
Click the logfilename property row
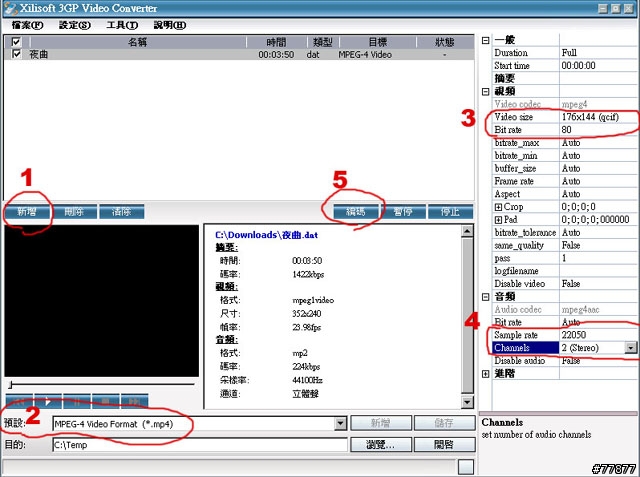[x=564, y=271]
